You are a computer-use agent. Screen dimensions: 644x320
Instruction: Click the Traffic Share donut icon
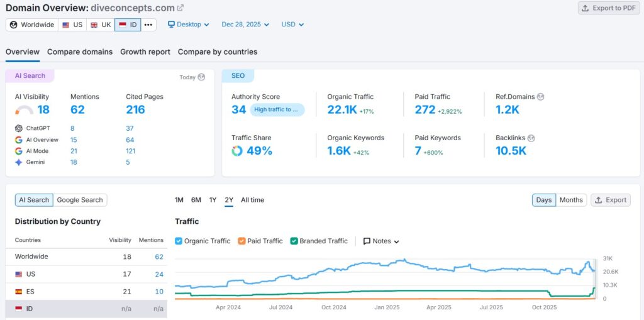click(x=236, y=151)
